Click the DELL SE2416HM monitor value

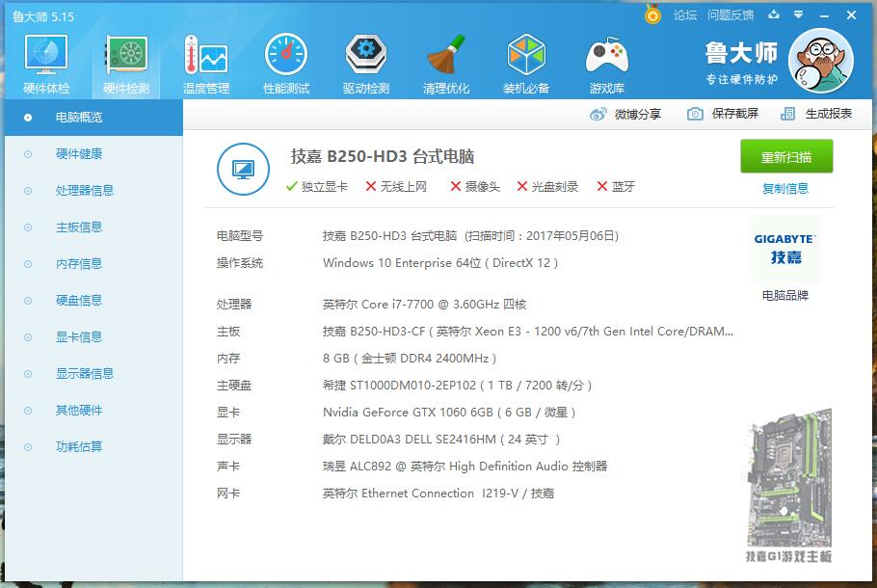pos(441,440)
